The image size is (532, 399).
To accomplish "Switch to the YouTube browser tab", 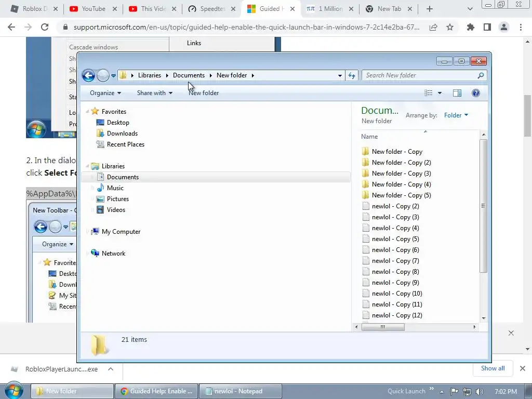I will point(94,9).
